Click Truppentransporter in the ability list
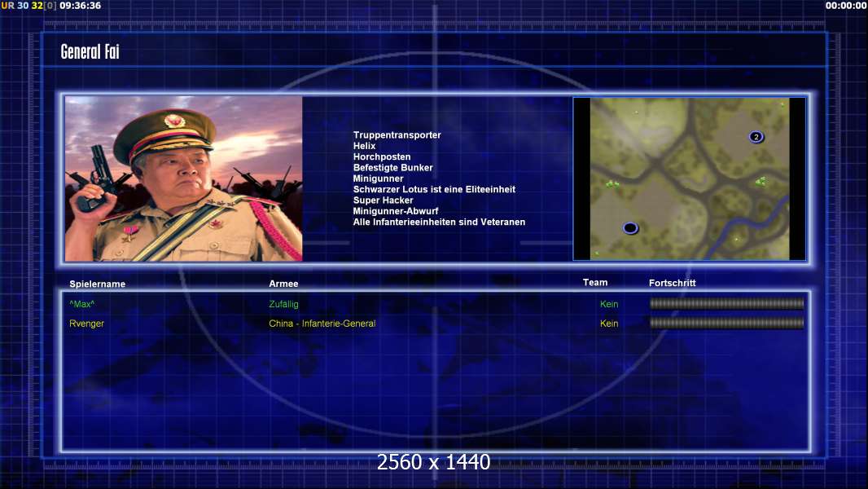868x489 pixels. click(x=397, y=135)
